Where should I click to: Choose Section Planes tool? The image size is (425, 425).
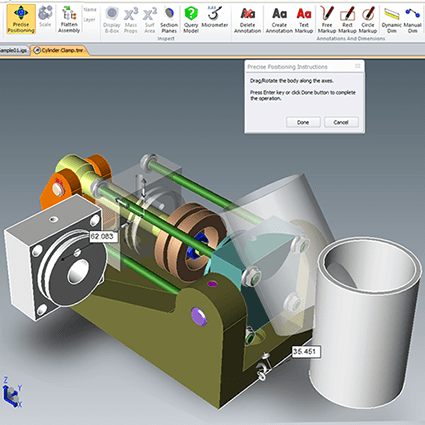(169, 20)
